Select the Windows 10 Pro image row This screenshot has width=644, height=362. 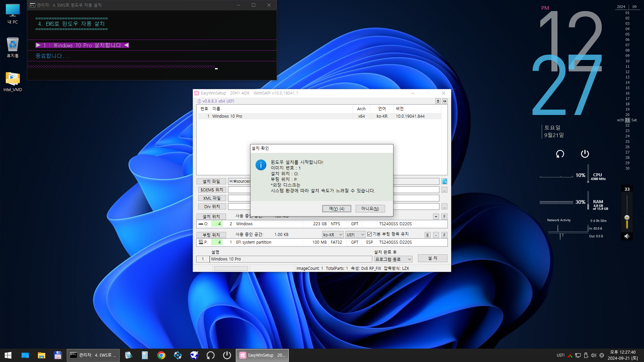point(319,116)
